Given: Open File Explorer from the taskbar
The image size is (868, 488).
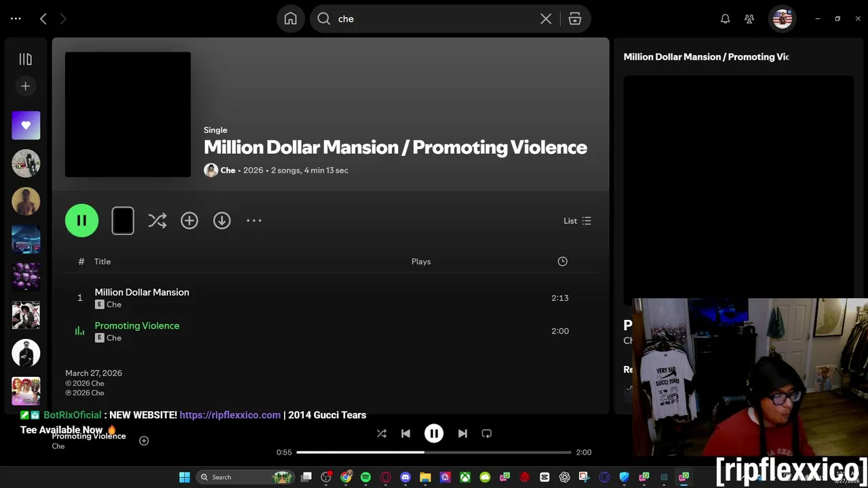Looking at the screenshot, I should coord(425,477).
